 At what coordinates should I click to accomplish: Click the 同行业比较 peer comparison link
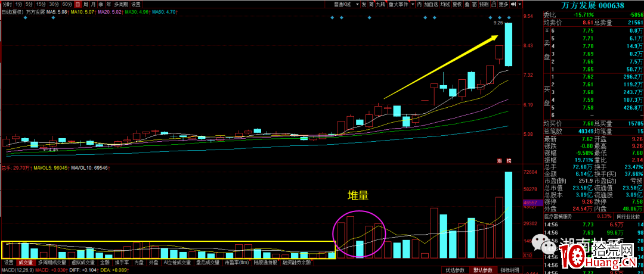coord(628,216)
